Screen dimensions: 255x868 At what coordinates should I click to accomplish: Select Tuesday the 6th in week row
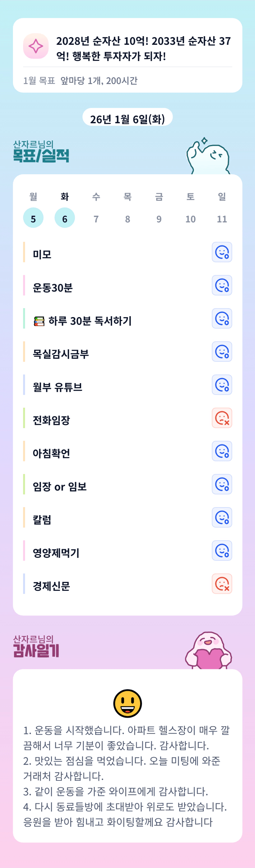click(65, 218)
